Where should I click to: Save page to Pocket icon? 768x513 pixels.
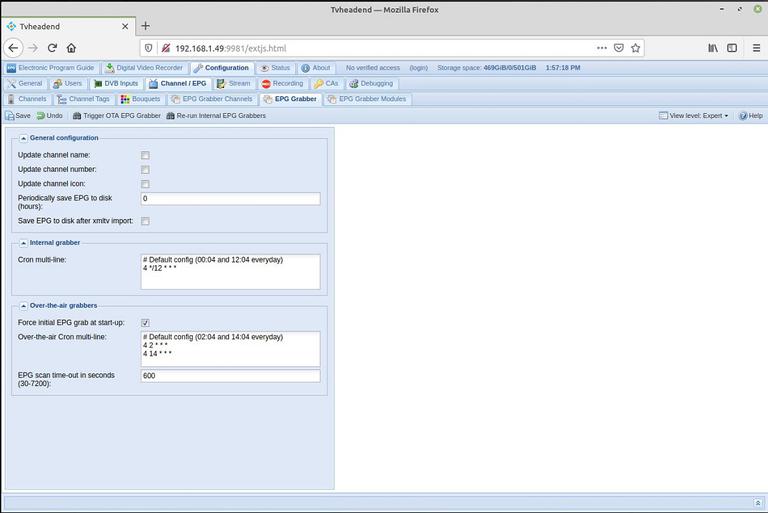[x=619, y=48]
